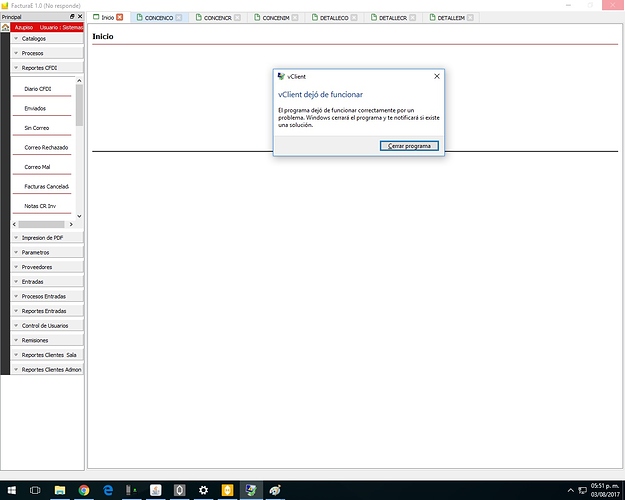This screenshot has height=500, width=625.
Task: Close the vClient error dialog
Action: [x=437, y=76]
